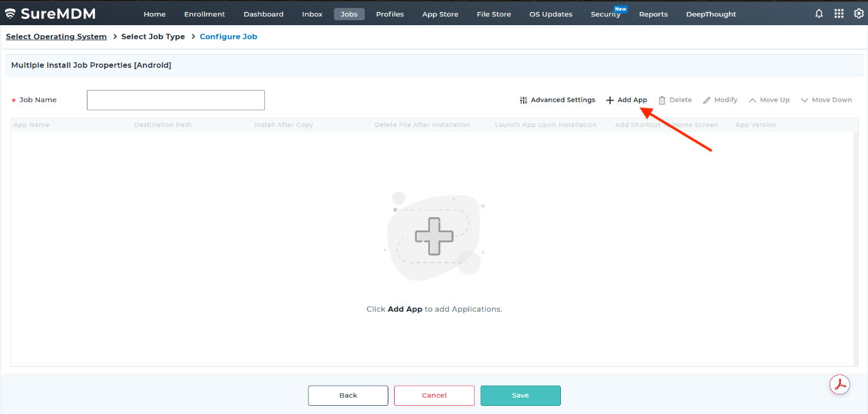Click the SureMDM logo
The width and height of the screenshot is (868, 414).
click(50, 14)
